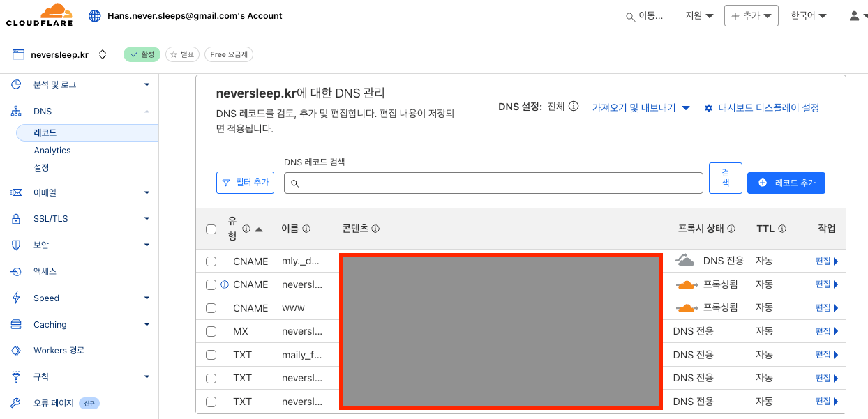This screenshot has width=868, height=419.
Task: Click the Workers 경로 diamond icon
Action: tap(16, 351)
